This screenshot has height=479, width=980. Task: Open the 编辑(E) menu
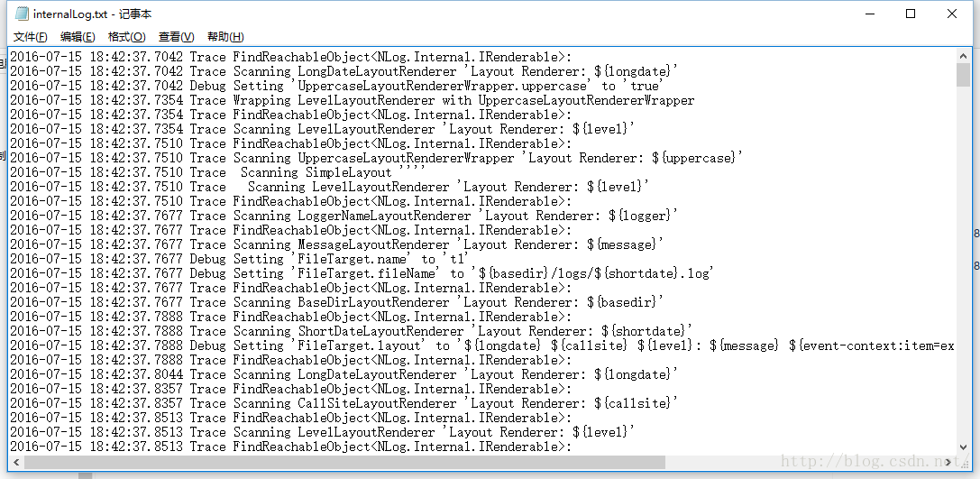pos(78,37)
